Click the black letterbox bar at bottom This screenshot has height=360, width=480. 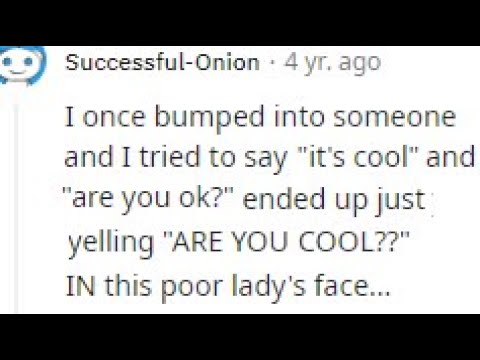point(240,337)
